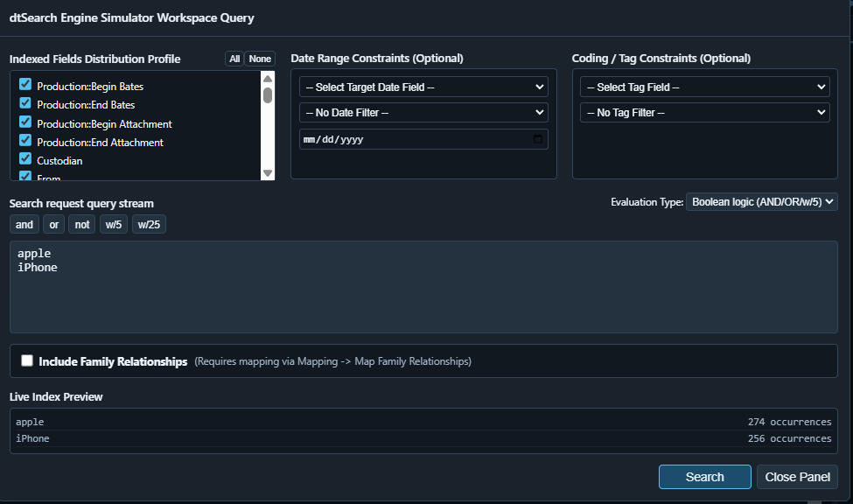This screenshot has height=504, width=853.
Task: Select the 'iPhone' row in Live Index Preview
Action: click(423, 438)
